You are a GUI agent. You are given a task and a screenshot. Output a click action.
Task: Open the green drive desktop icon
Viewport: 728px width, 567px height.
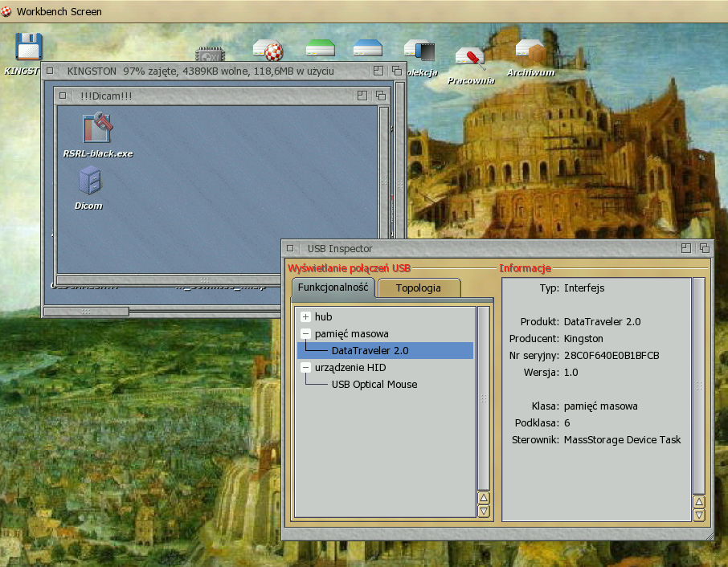pos(321,48)
